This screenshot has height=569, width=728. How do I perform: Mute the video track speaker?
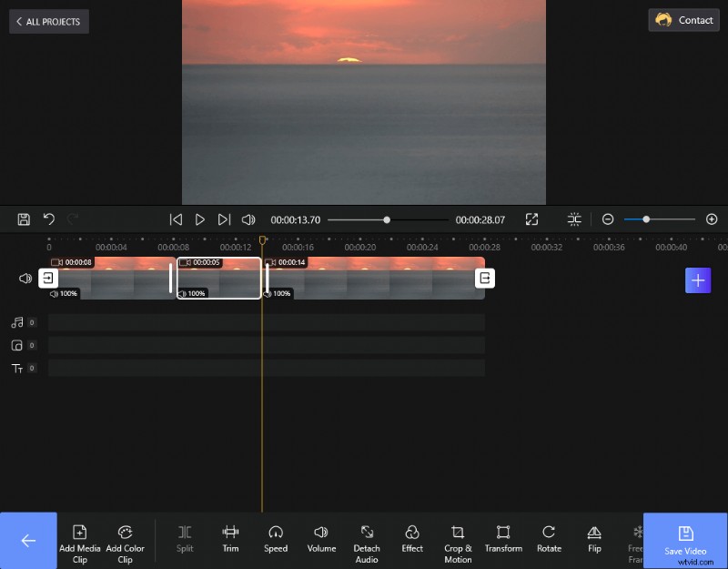point(25,278)
